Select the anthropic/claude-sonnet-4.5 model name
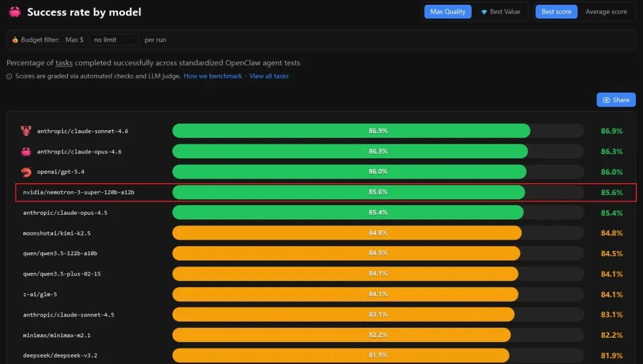Screen dimensions: 643x364 click(68, 315)
